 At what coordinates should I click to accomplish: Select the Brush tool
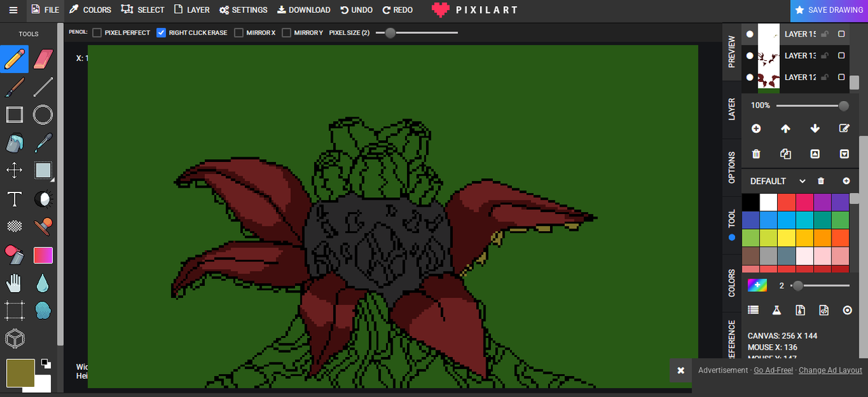click(x=14, y=87)
